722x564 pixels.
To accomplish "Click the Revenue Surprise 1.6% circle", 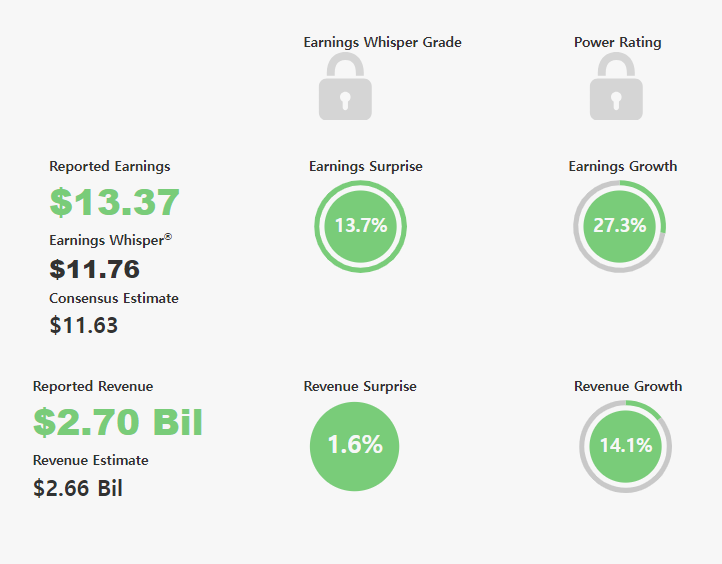I will click(355, 446).
